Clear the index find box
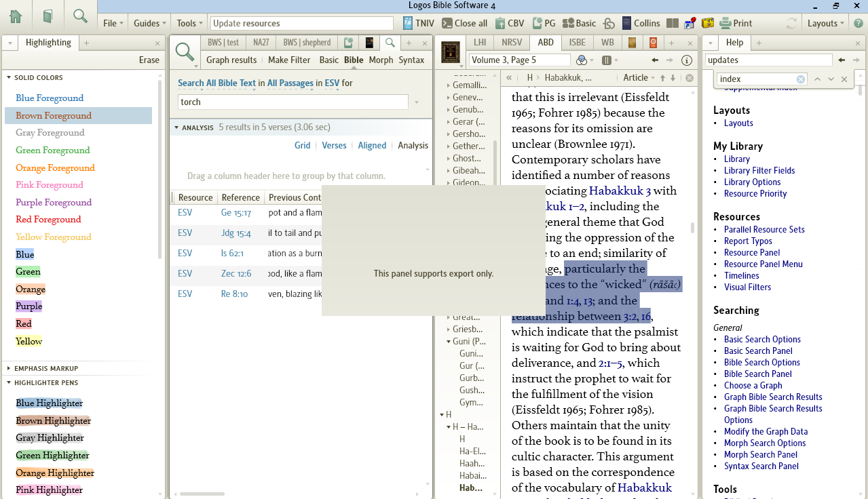 [801, 79]
